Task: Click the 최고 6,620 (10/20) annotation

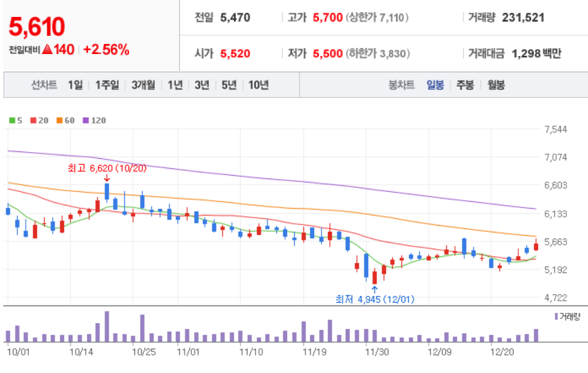Action: coord(107,168)
